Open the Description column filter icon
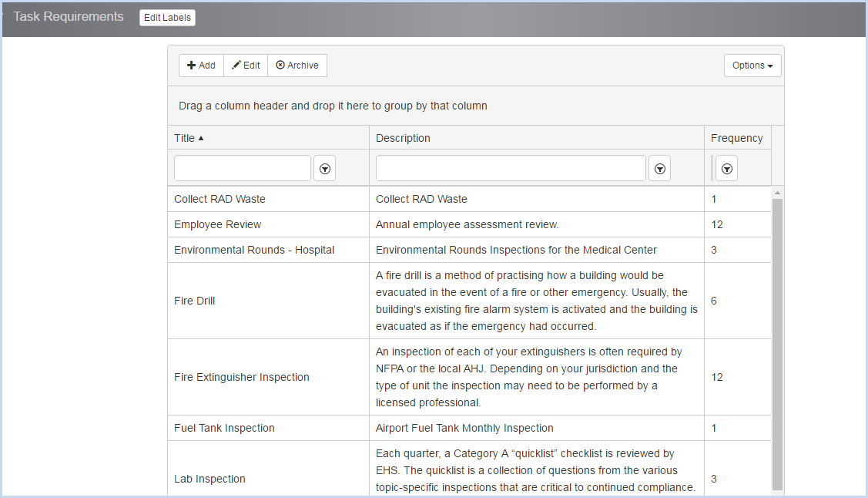 [x=659, y=168]
